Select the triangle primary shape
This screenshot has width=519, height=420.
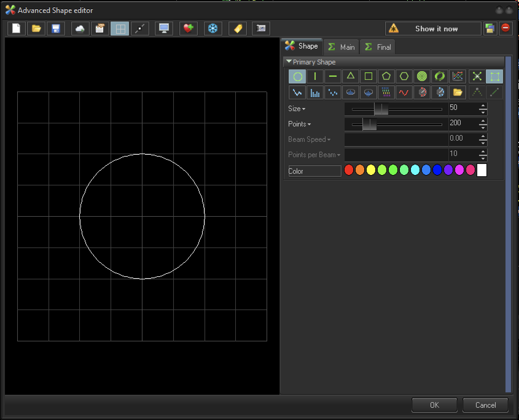(350, 76)
